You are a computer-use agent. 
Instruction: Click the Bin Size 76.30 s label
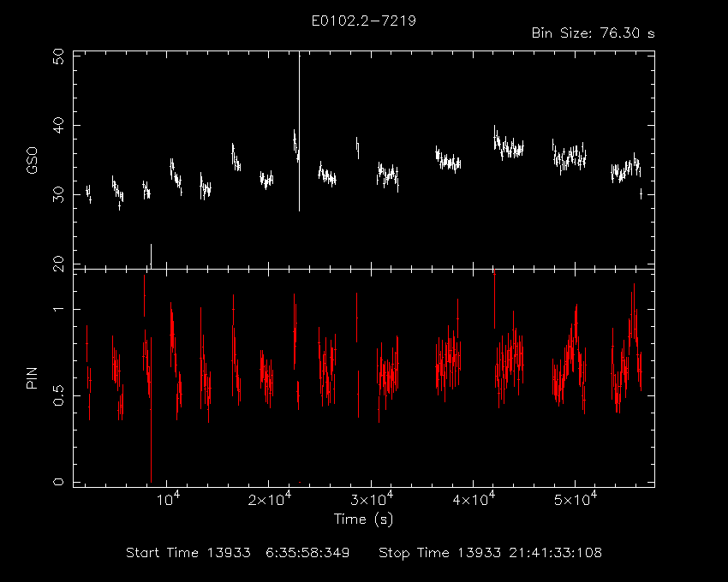(593, 33)
